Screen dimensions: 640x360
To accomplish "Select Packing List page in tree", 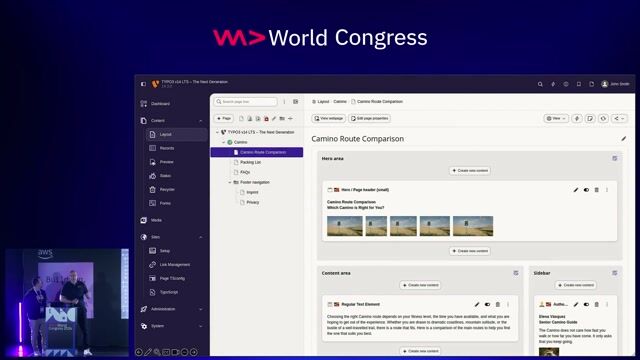I will 250,162.
